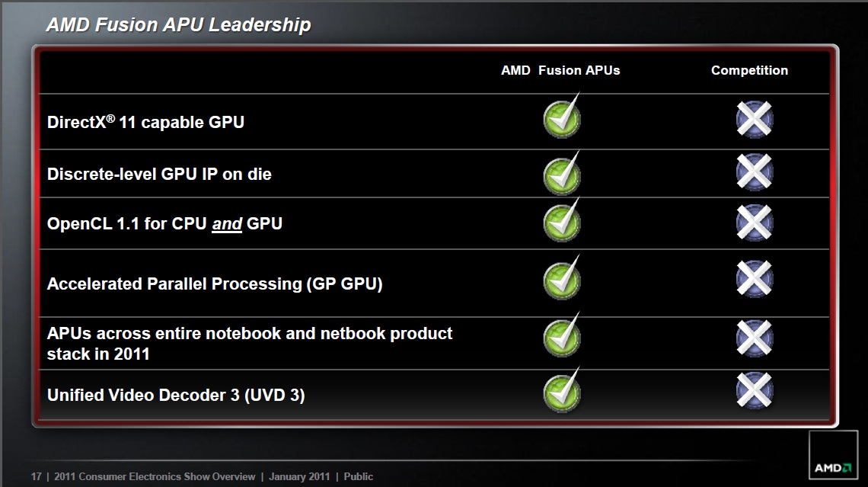Click the AMD Fusion APU Leadership title
This screenshot has height=487, width=868.
coord(178,25)
